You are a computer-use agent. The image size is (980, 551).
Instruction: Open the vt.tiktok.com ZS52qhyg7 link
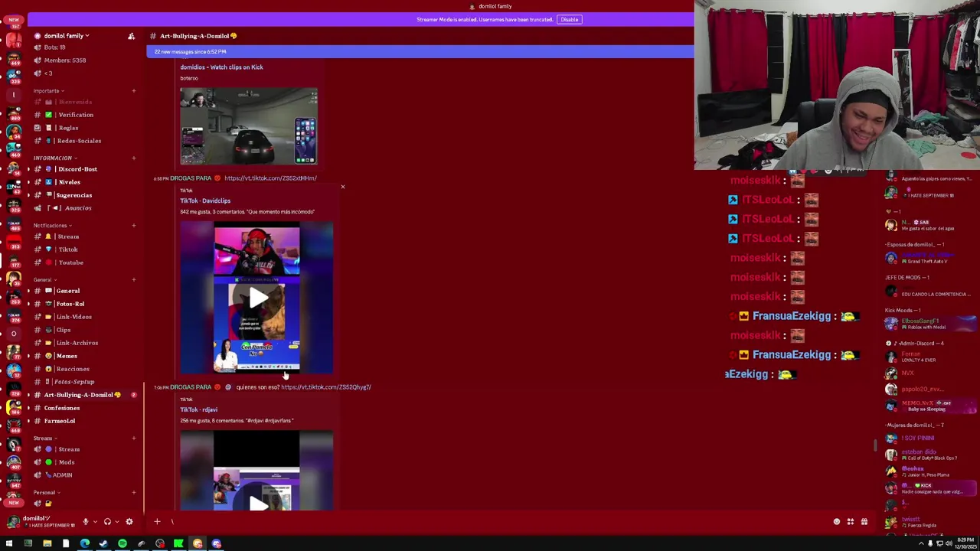point(326,387)
